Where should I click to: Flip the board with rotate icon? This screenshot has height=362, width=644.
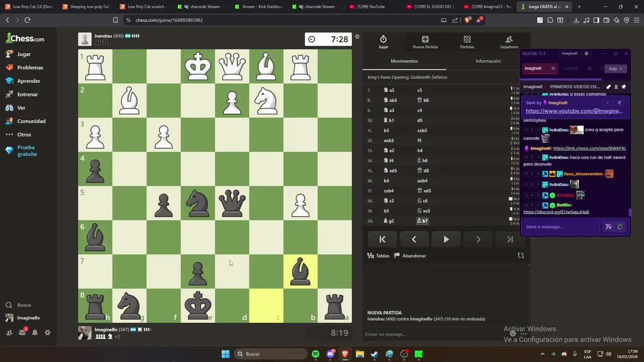pos(521,255)
